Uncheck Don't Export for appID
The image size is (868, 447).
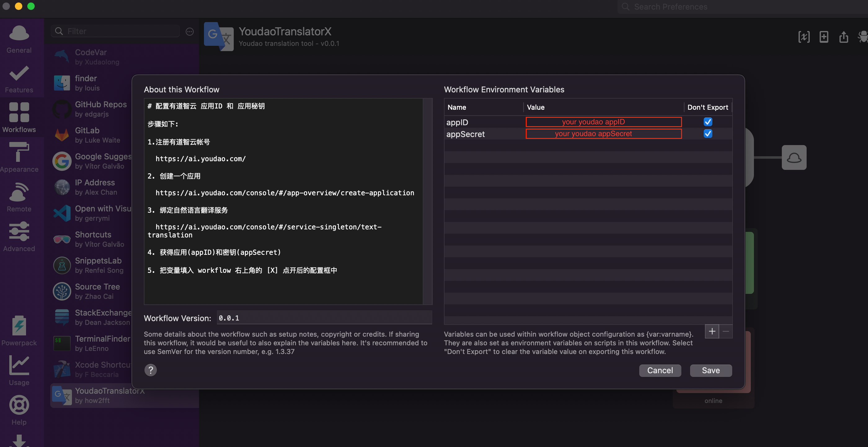(x=708, y=122)
